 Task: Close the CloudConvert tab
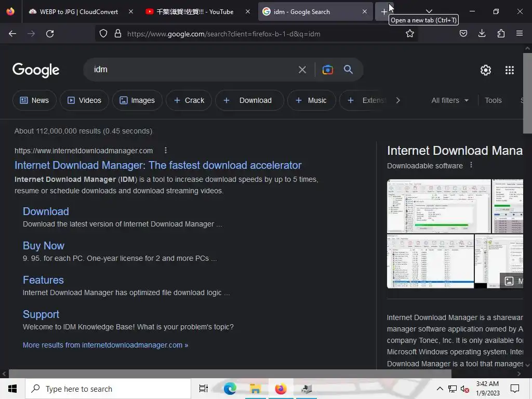(130, 11)
